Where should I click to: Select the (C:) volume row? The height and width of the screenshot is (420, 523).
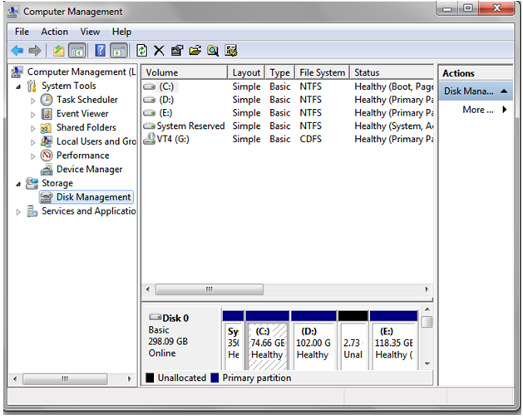click(x=288, y=86)
